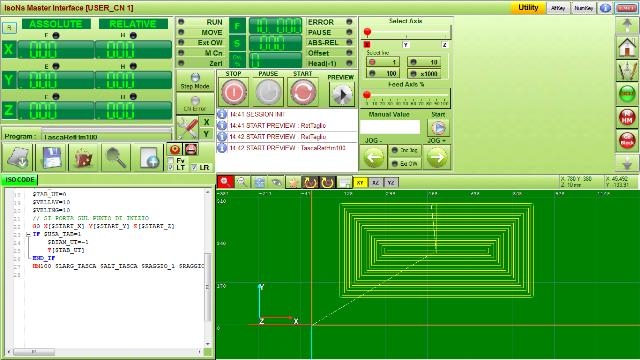Click the rotate counterclockwise icon in preview toolbar
Viewport: 640px width, 360px height.
[x=310, y=182]
